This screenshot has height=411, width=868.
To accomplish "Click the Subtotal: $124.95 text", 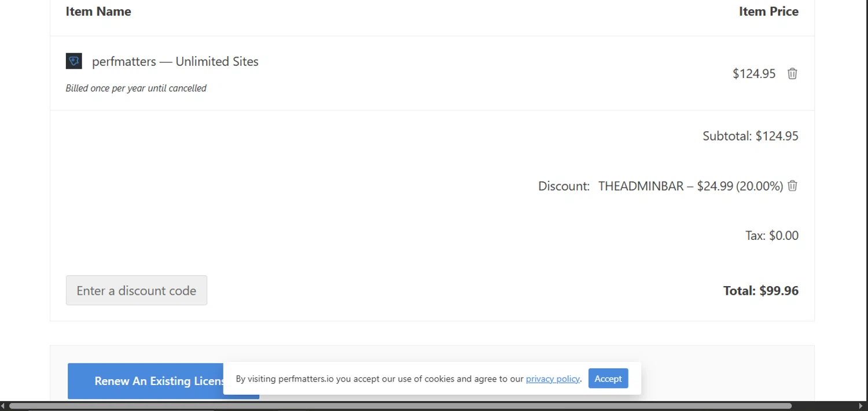I will click(x=751, y=136).
